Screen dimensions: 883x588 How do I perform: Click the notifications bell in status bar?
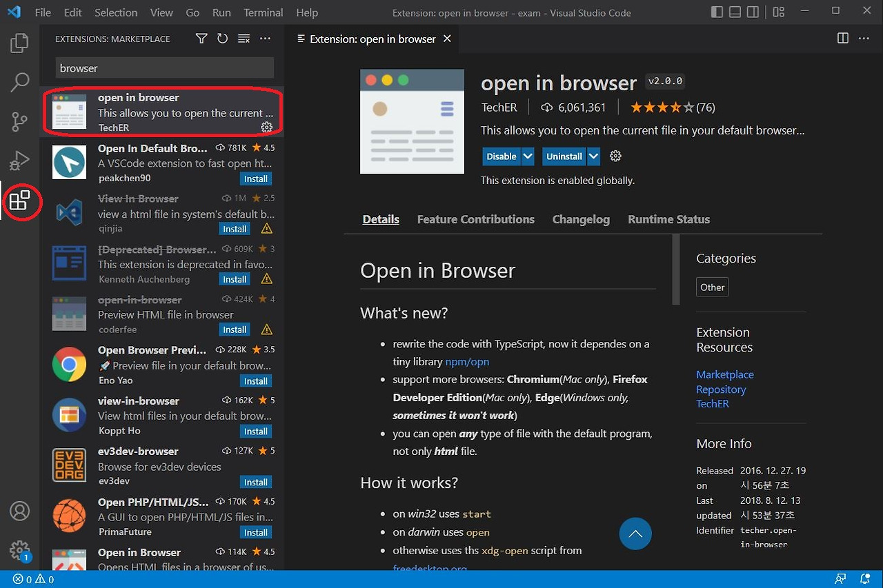[864, 579]
